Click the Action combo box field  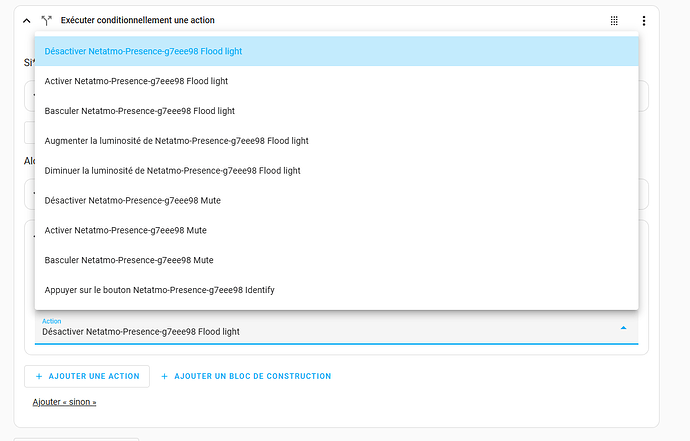[337, 328]
